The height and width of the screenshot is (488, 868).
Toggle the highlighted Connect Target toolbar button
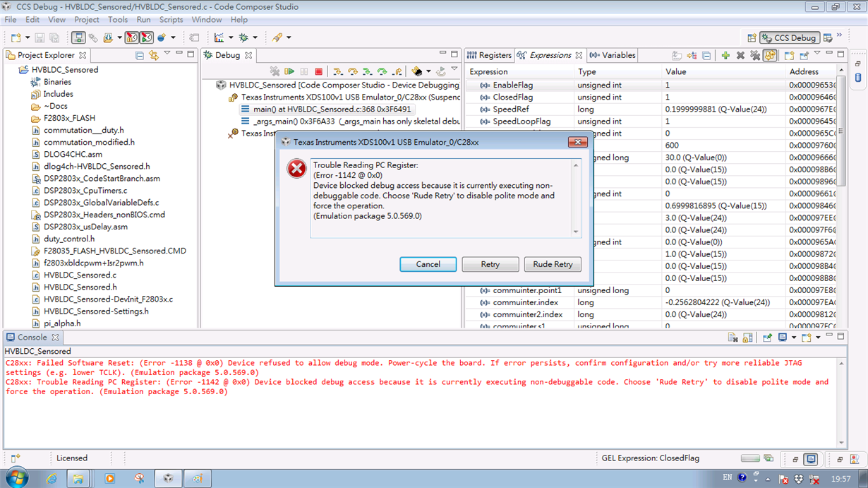pyautogui.click(x=78, y=37)
